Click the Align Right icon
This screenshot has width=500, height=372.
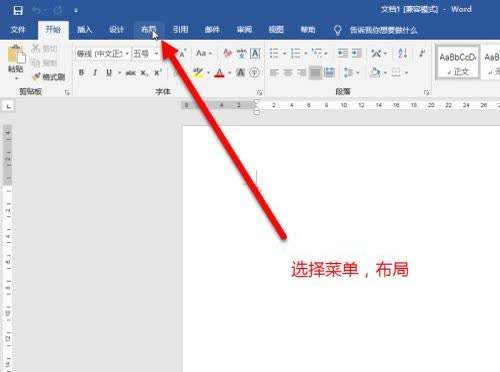pyautogui.click(x=302, y=73)
